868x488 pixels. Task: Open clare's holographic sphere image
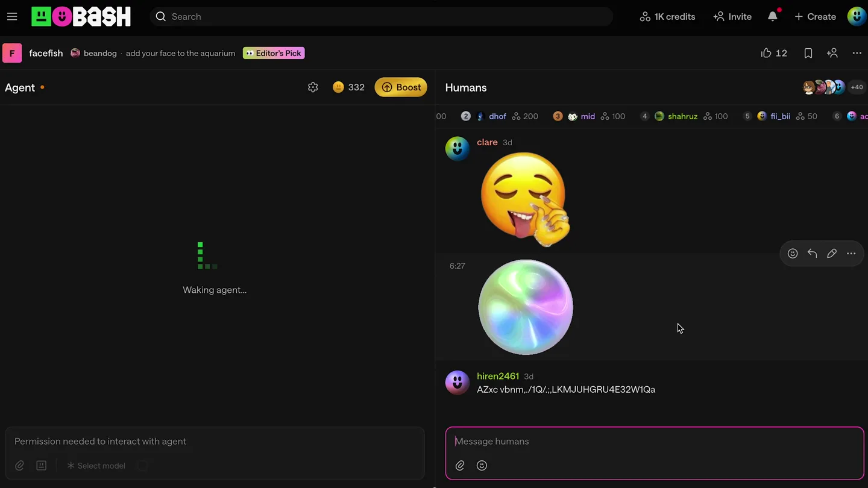(x=526, y=307)
